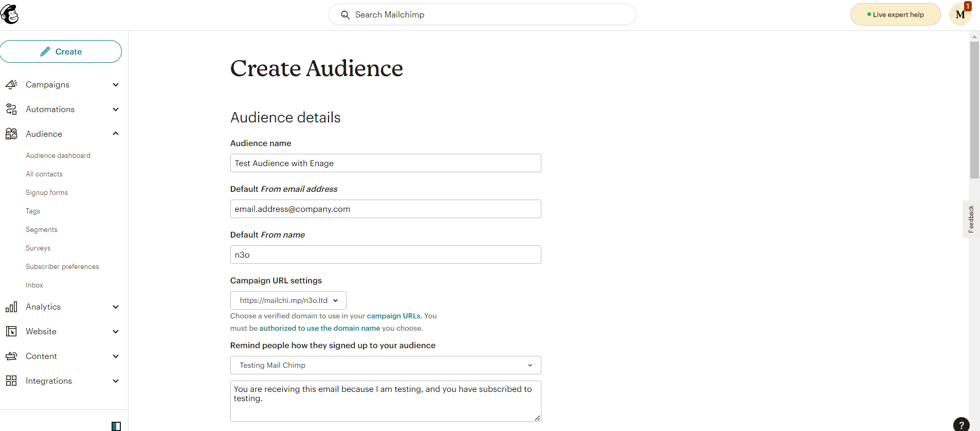Screen dimensions: 980x431
Task: Click the Campaigns menu label
Action: (x=47, y=84)
